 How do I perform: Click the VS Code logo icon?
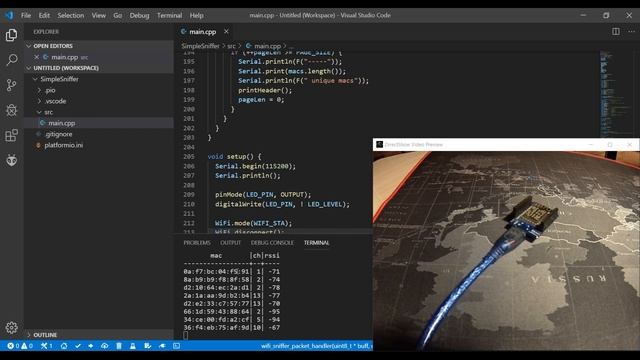(9, 15)
